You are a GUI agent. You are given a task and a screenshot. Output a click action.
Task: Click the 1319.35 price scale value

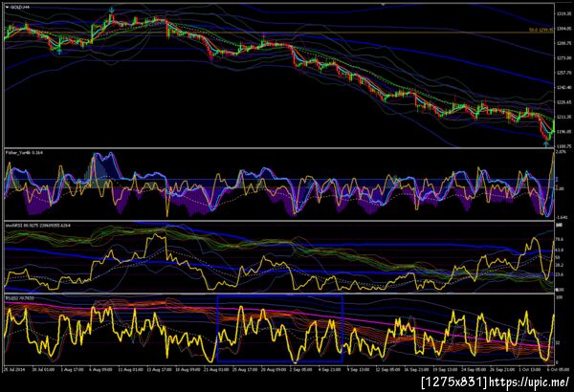click(x=564, y=14)
